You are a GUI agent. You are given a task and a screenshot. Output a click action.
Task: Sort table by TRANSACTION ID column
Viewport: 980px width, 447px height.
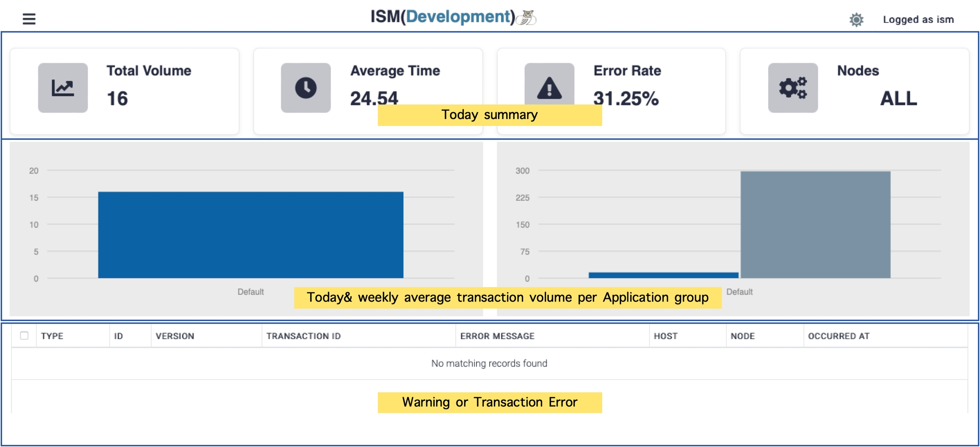303,336
